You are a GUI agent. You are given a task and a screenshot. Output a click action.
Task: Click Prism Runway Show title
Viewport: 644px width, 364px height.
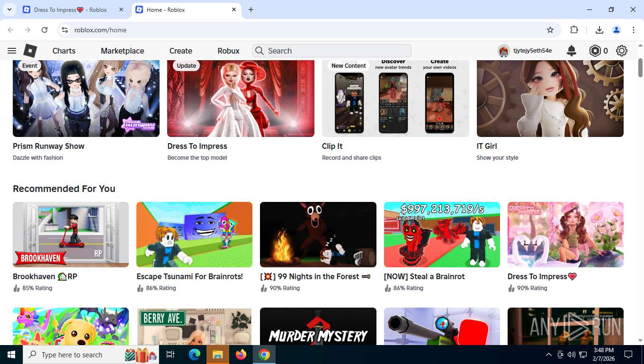pos(48,146)
